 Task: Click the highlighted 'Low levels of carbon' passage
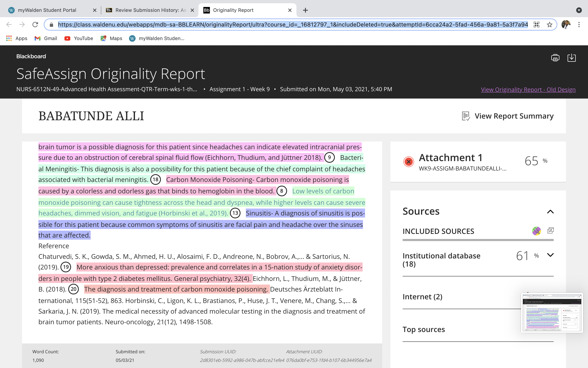click(202, 202)
